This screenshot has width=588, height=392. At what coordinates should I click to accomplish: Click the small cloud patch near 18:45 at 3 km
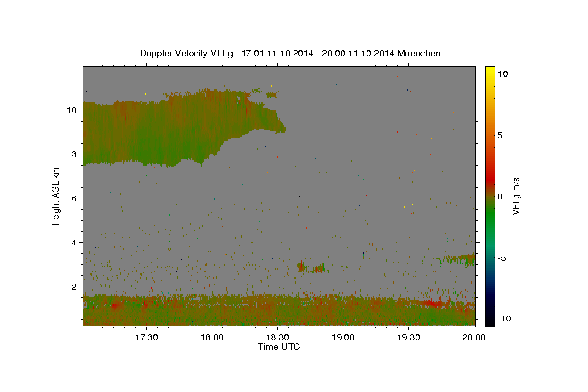point(312,268)
